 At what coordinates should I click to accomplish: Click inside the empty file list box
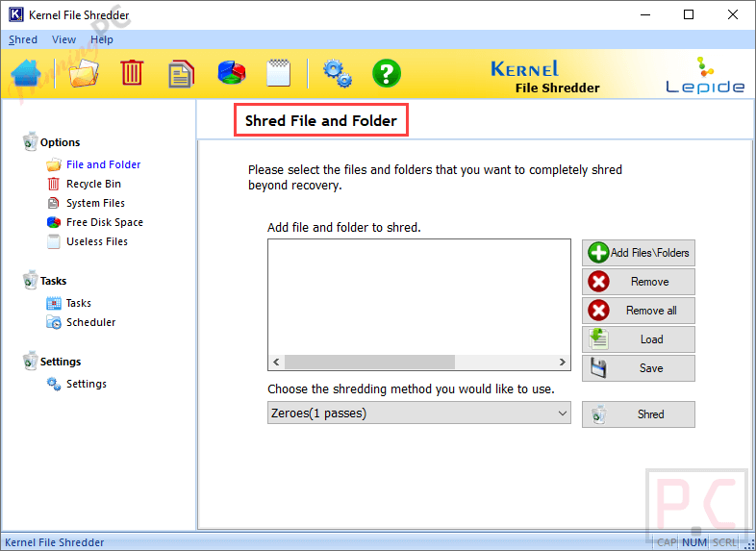(419, 297)
